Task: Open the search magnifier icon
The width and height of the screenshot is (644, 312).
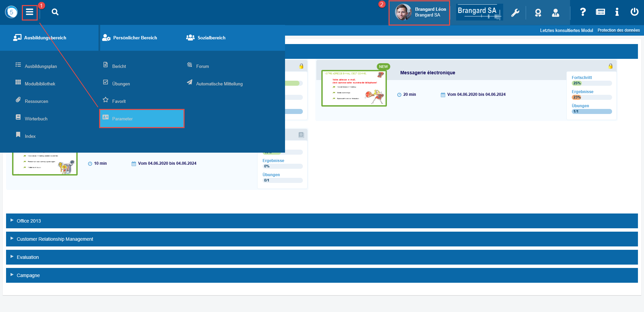Action: pyautogui.click(x=55, y=12)
